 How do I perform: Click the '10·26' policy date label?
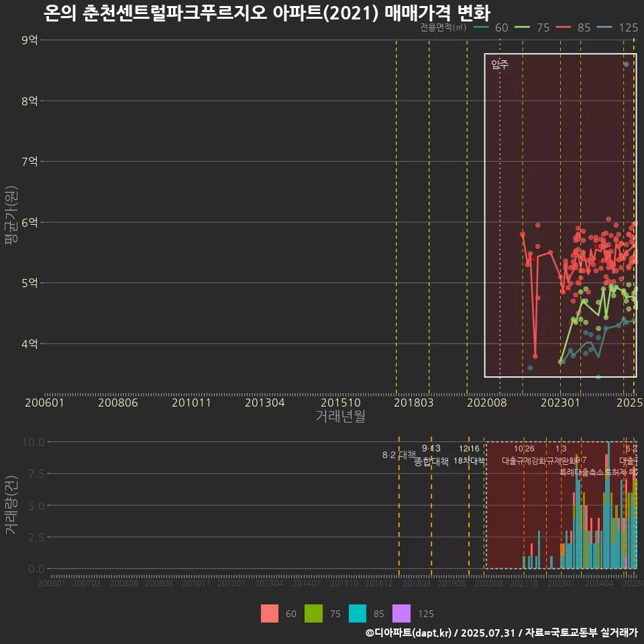[524, 448]
